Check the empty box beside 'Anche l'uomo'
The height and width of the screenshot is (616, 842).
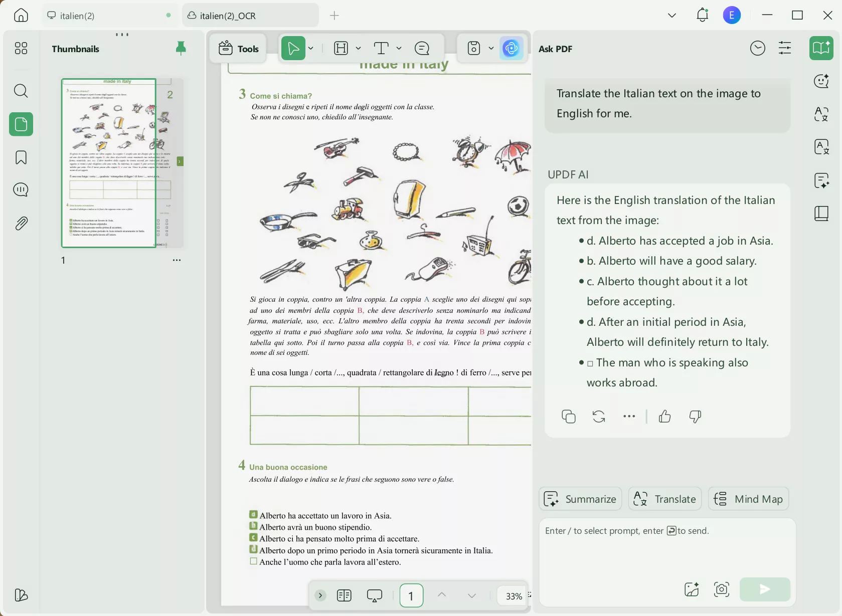pyautogui.click(x=254, y=561)
